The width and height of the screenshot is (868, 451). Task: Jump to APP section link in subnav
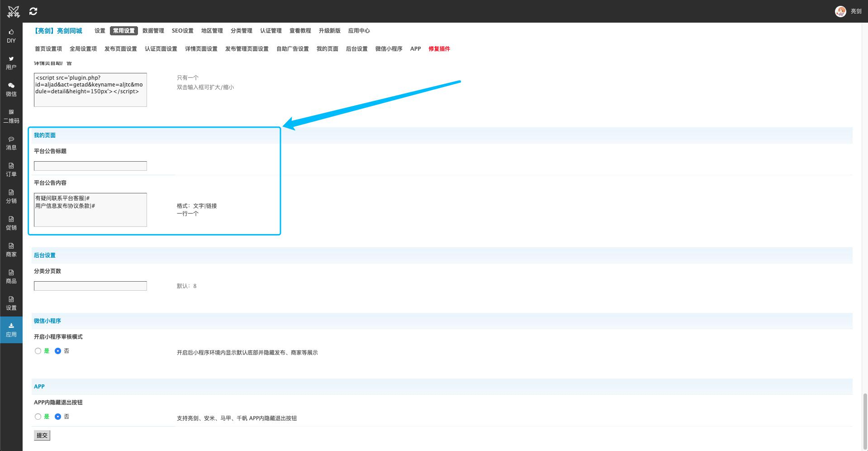tap(416, 49)
